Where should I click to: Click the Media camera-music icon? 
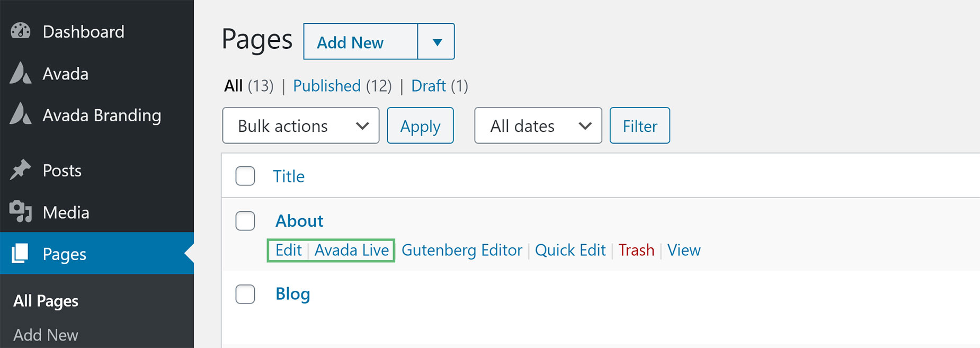(21, 212)
